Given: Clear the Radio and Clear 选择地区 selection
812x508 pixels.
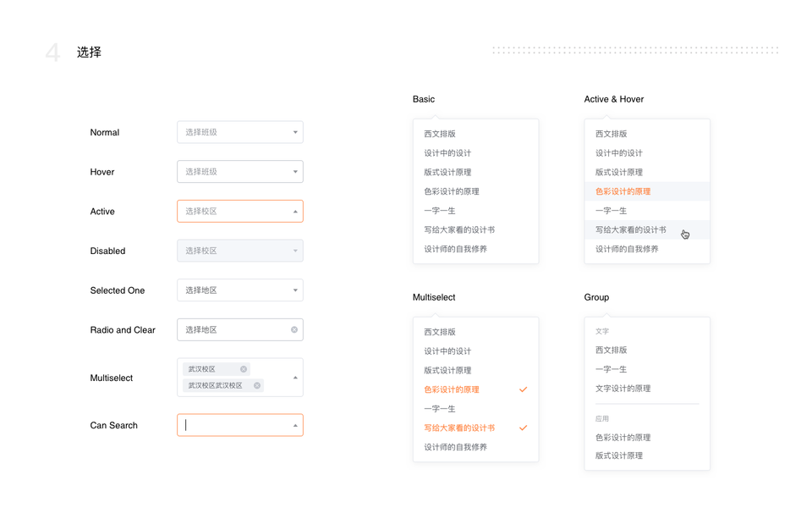Looking at the screenshot, I should [x=294, y=329].
